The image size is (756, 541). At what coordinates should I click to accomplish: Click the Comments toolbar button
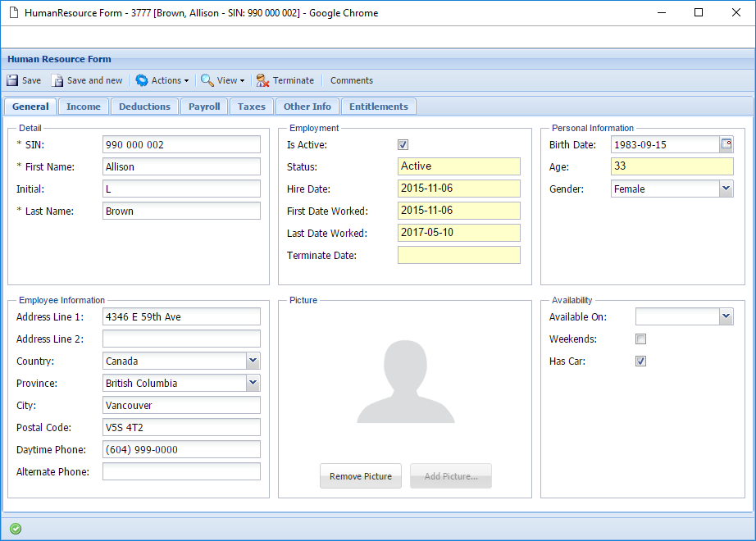pos(352,80)
